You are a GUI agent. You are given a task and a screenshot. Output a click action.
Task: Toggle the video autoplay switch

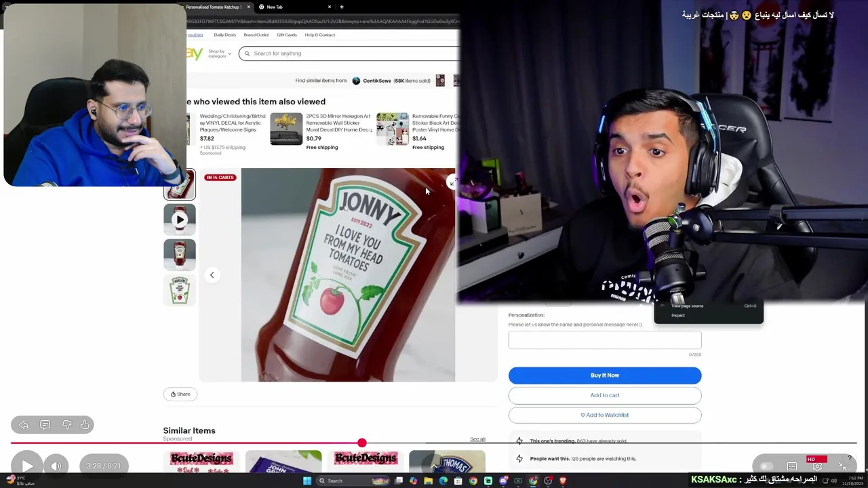tap(766, 466)
